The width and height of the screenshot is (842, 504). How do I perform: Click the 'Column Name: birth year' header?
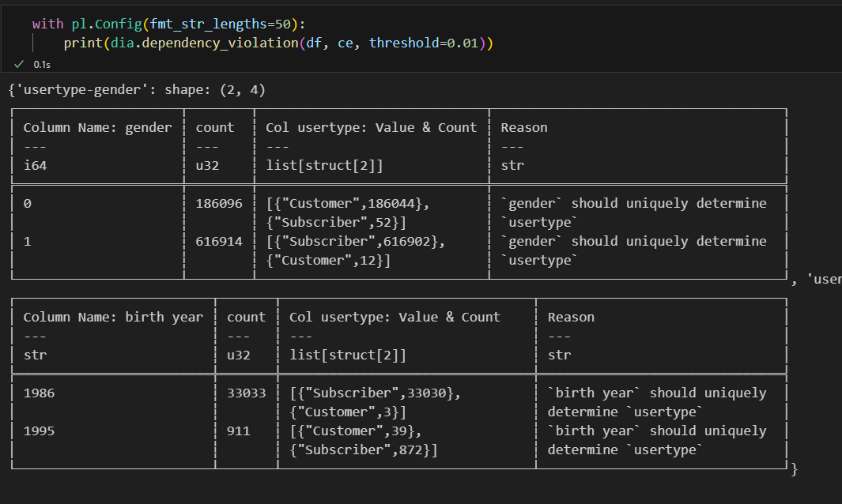pyautogui.click(x=113, y=318)
